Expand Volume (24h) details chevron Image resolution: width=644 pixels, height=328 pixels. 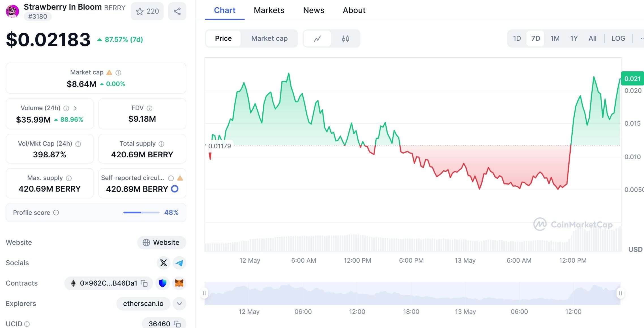(x=75, y=108)
